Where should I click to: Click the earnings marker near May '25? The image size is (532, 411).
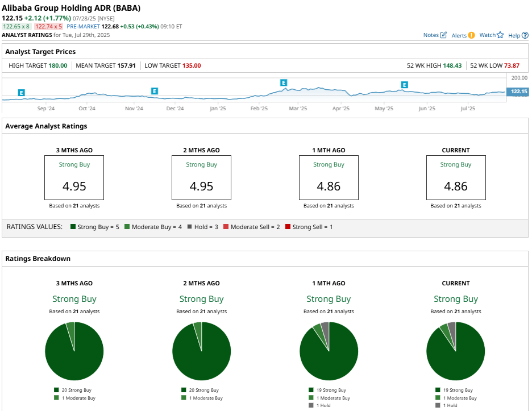[404, 85]
